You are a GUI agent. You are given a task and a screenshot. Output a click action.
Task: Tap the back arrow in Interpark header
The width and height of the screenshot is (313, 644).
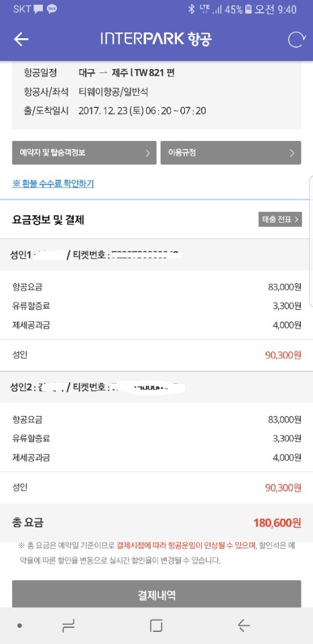21,39
